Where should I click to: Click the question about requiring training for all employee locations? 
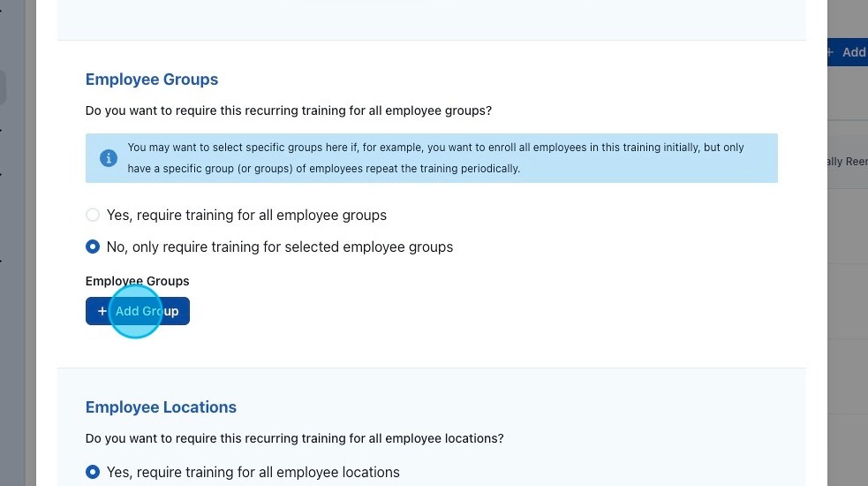pyautogui.click(x=294, y=438)
